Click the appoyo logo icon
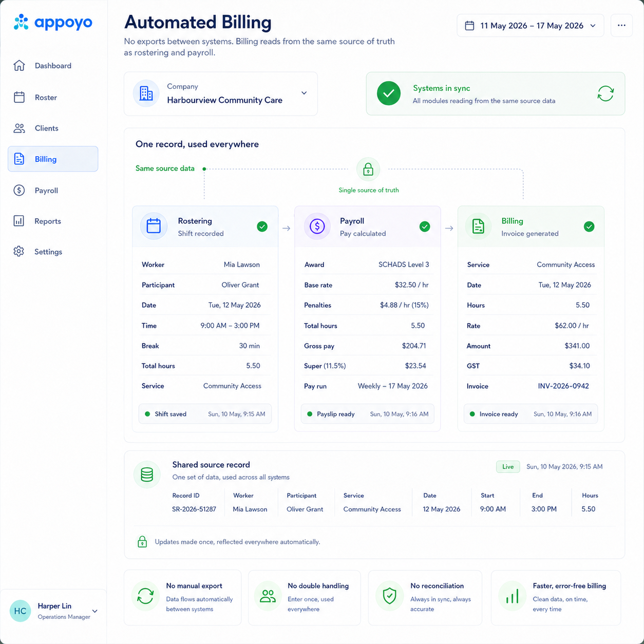Image resolution: width=644 pixels, height=644 pixels. pos(21,22)
